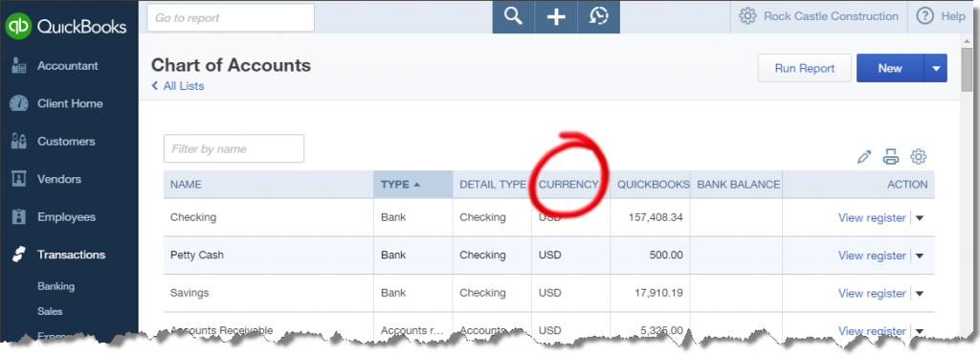
Task: Open the Accountant menu item
Action: (x=68, y=66)
